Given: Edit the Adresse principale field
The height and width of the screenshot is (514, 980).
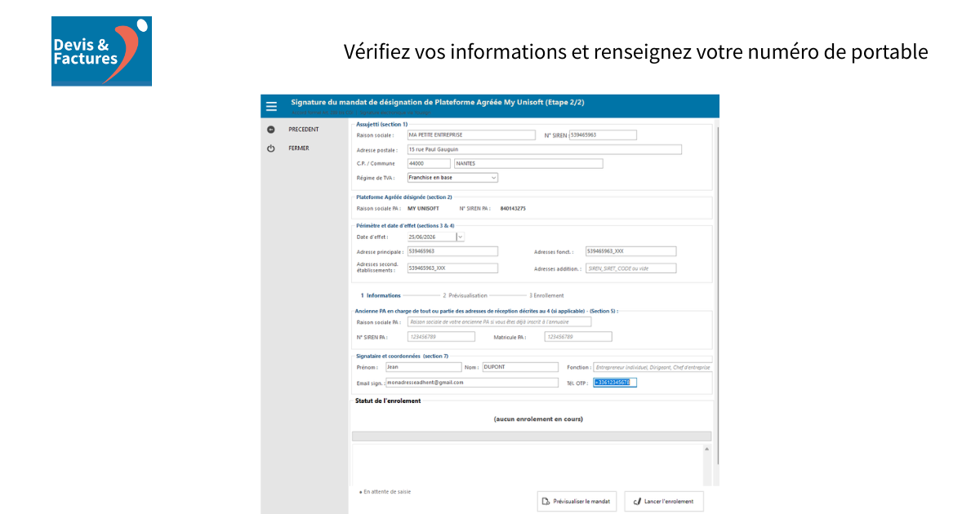Looking at the screenshot, I should coord(452,251).
